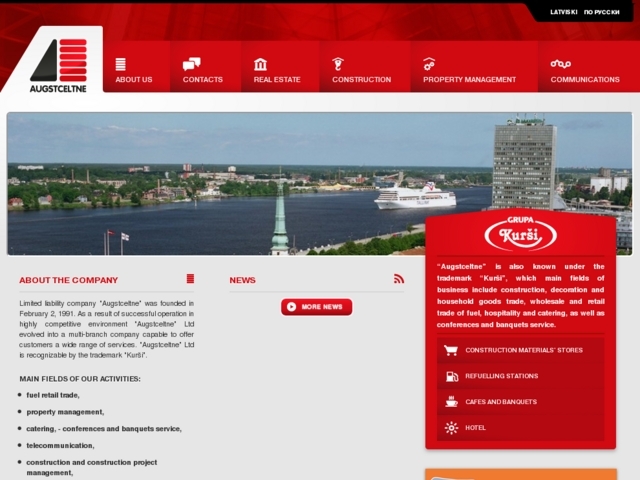Image resolution: width=640 pixels, height=480 pixels.
Task: Click the Riga harbor panorama banner
Action: coord(216,184)
